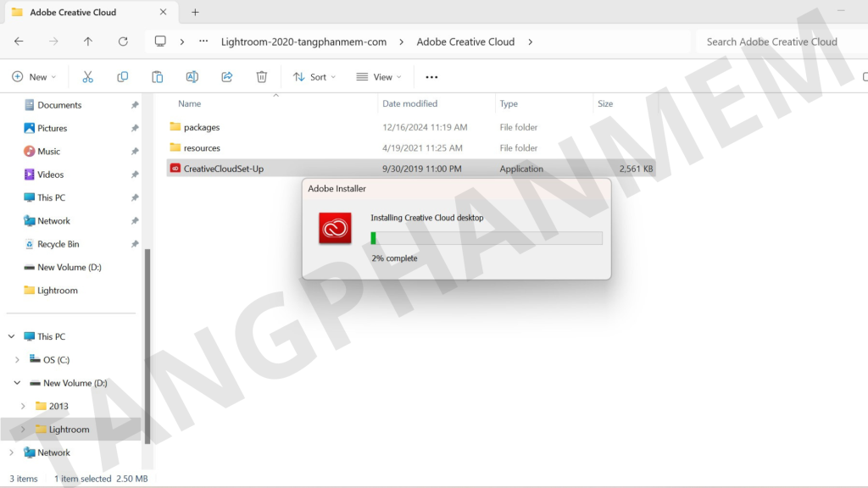The image size is (868, 488).
Task: Click the Rename icon in toolbar
Action: [192, 77]
